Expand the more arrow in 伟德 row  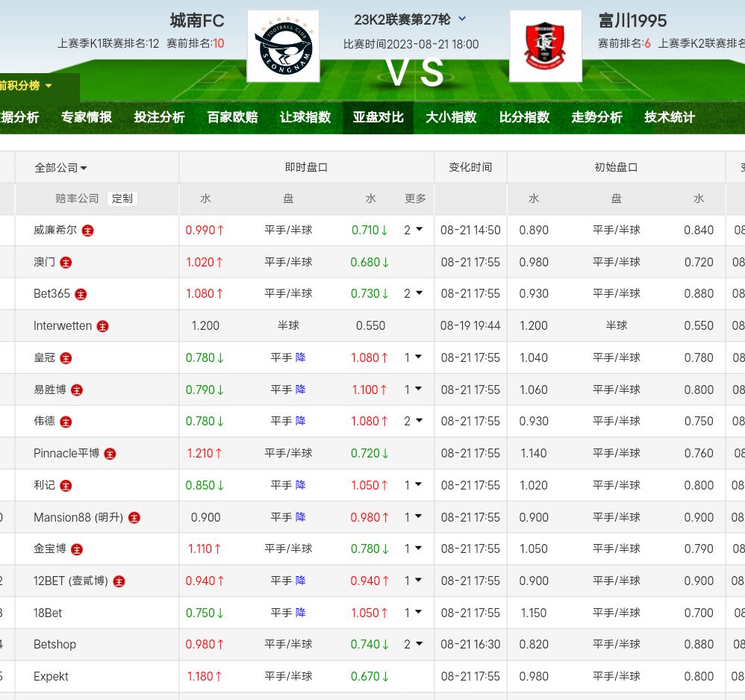tap(413, 421)
